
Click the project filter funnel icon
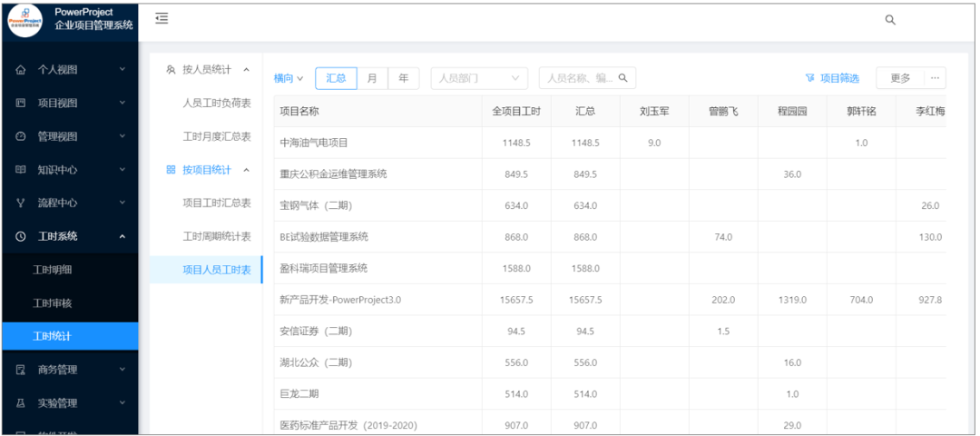pyautogui.click(x=809, y=78)
